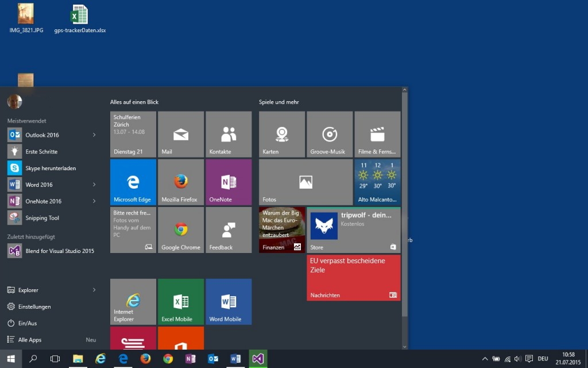Open Outlook from the taskbar

coord(213,358)
